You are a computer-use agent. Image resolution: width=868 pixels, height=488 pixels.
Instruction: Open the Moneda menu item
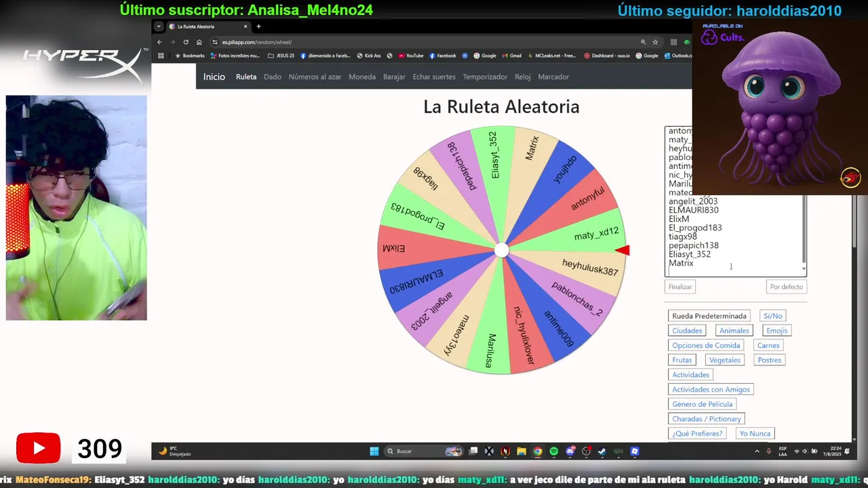[362, 77]
